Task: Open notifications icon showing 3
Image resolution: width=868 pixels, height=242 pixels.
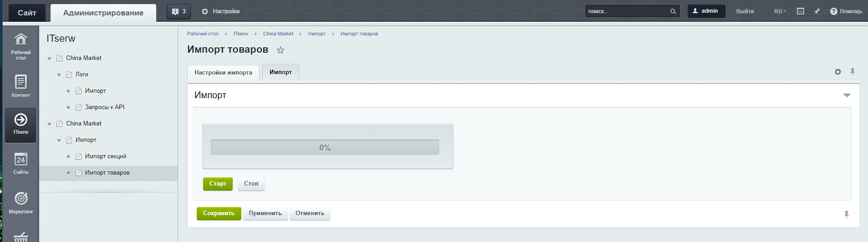Action: point(179,11)
